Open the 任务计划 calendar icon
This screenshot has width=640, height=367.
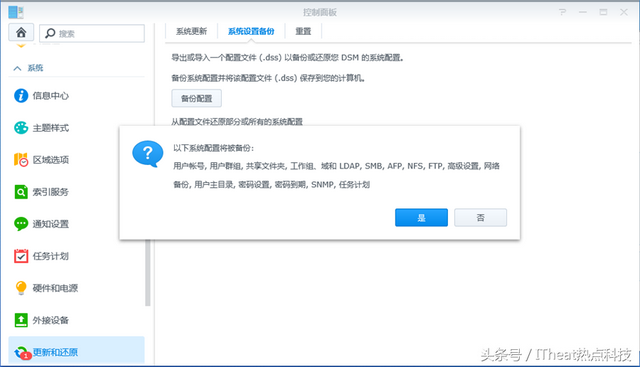coord(21,256)
